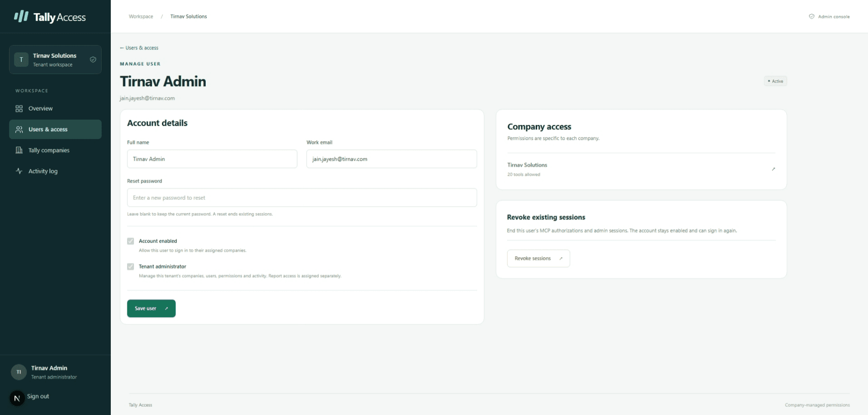The image size is (868, 415).
Task: Click the arrow icon inside the Revoke sessions button
Action: 561,259
